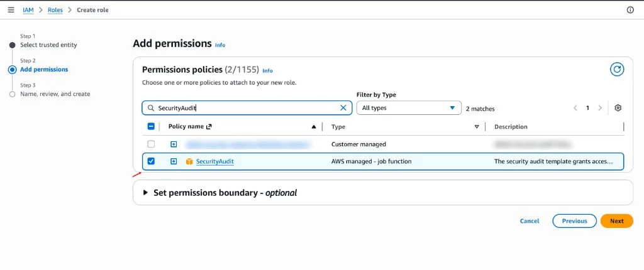Go to Roles breadcrumb

(x=55, y=10)
